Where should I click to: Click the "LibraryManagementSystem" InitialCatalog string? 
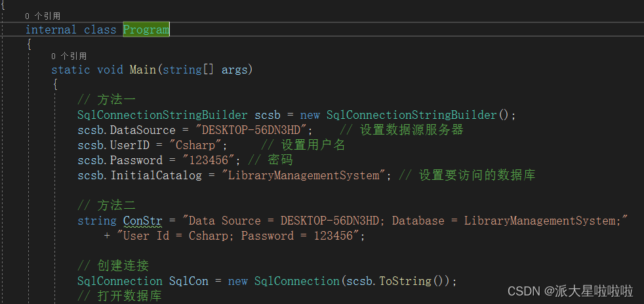304,176
